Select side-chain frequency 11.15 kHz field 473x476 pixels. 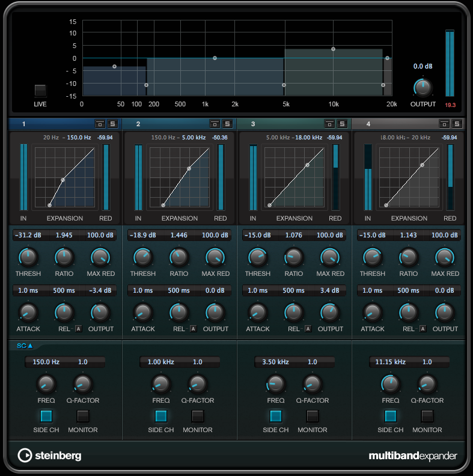click(x=391, y=362)
